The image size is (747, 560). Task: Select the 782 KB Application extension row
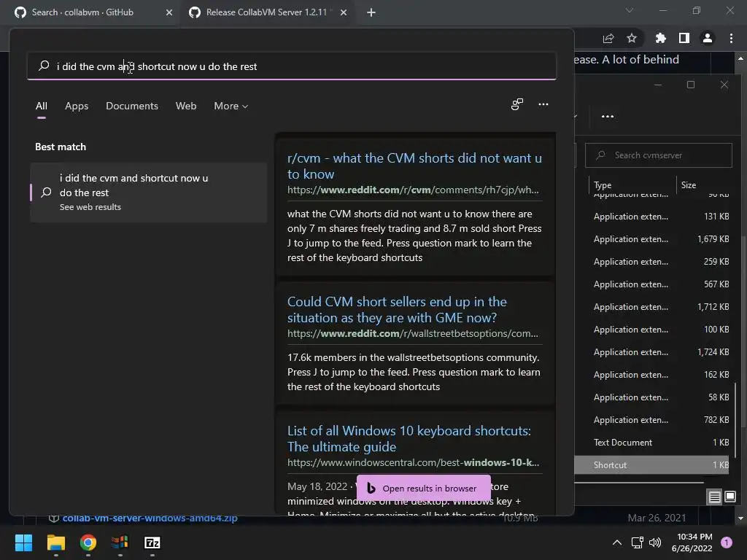pyautogui.click(x=651, y=420)
